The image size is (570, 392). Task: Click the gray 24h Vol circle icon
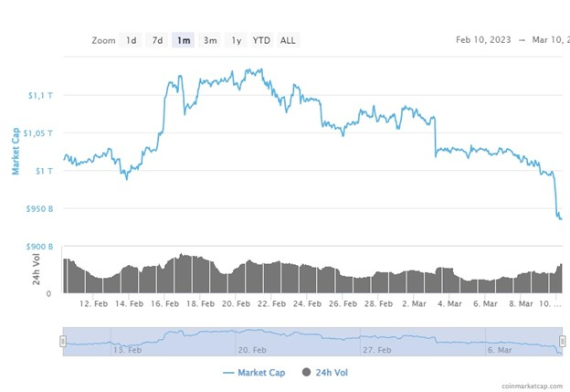coord(306,372)
